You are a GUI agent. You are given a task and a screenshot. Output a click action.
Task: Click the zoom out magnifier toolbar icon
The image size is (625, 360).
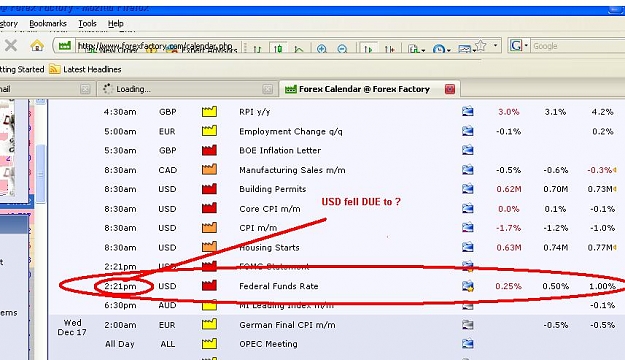(342, 49)
